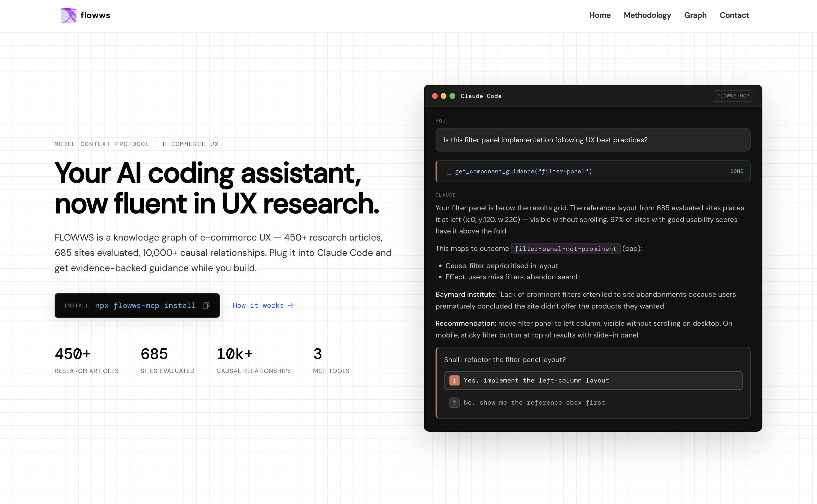Open the Methodology nav item
Screen dimensions: 817x504
pos(647,15)
